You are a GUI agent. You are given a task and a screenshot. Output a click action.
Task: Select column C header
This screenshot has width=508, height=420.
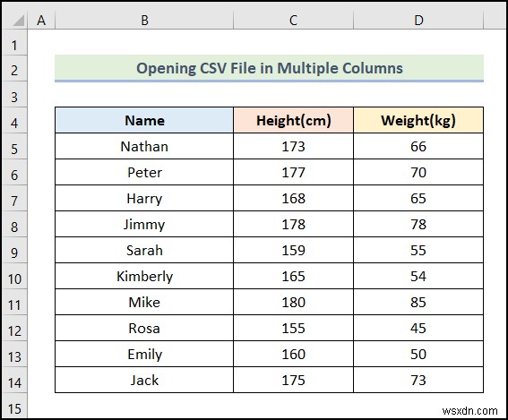tap(293, 20)
